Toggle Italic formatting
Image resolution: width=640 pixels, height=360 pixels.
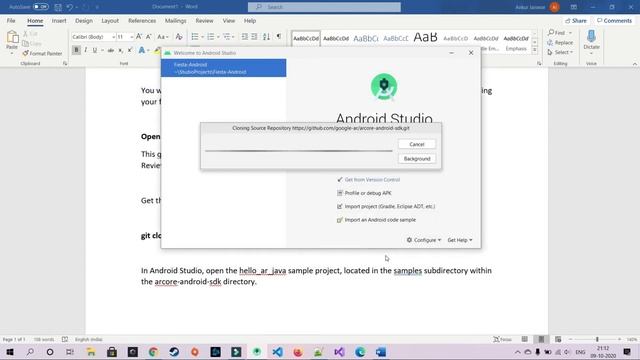coord(85,50)
